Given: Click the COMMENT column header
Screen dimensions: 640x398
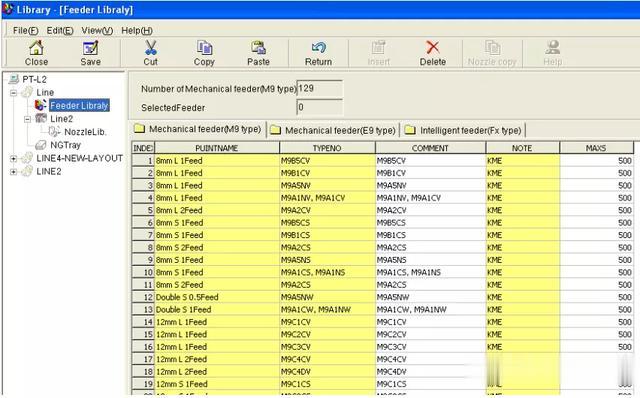Looking at the screenshot, I should [430, 148].
